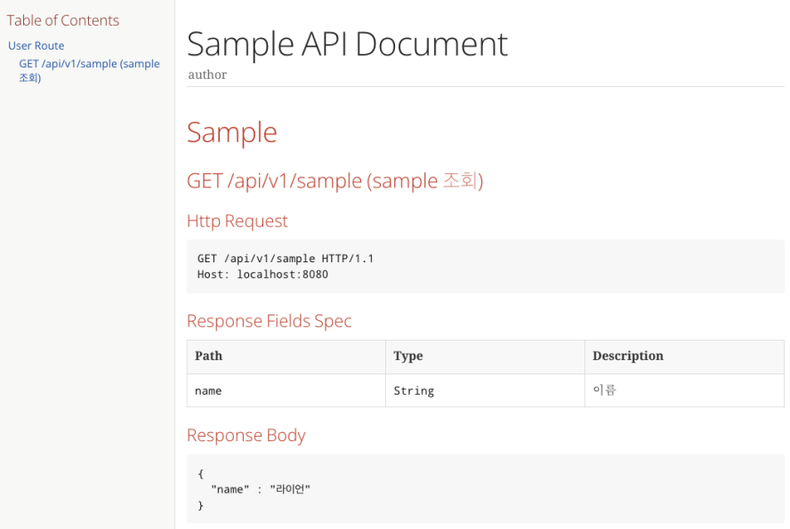Click the GET /api/v1/sample (sample 조회) heading

(335, 181)
